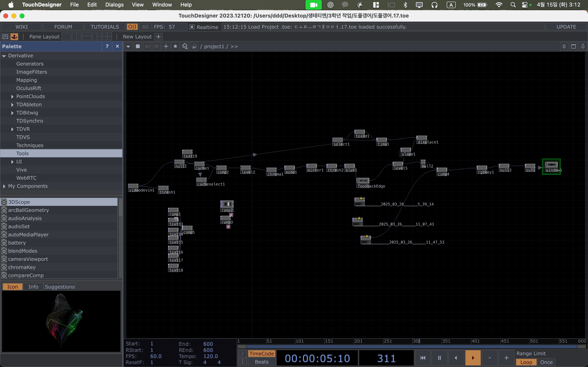Toggle the Realtime checkbox

(x=192, y=27)
